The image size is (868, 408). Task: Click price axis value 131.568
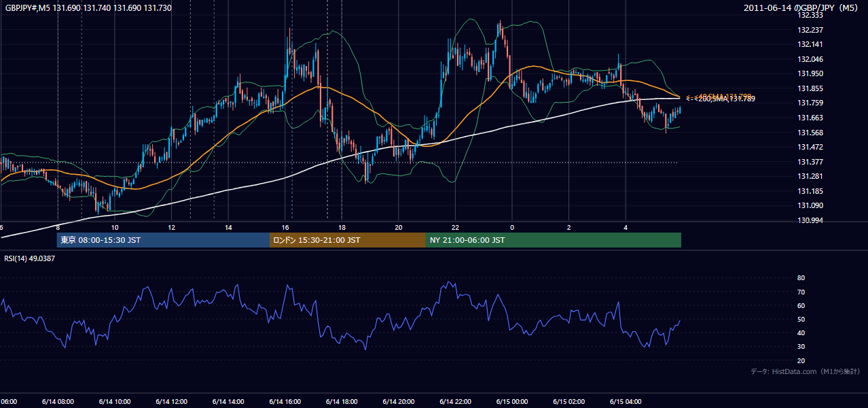coord(810,133)
